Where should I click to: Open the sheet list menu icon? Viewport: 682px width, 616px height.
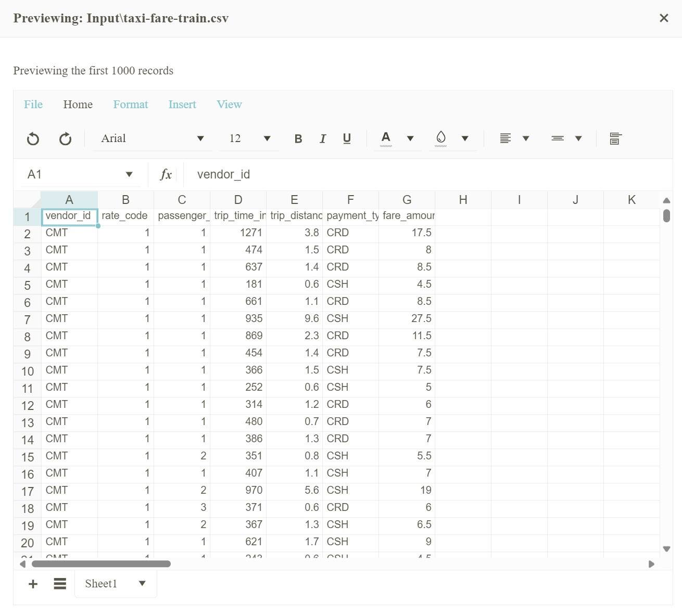tap(60, 584)
